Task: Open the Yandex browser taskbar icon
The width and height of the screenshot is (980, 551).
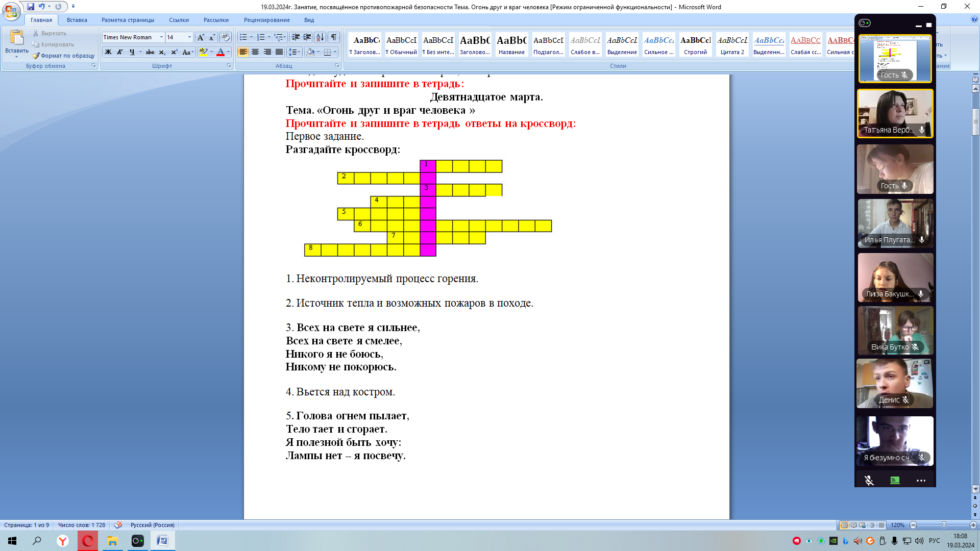Action: tap(62, 541)
